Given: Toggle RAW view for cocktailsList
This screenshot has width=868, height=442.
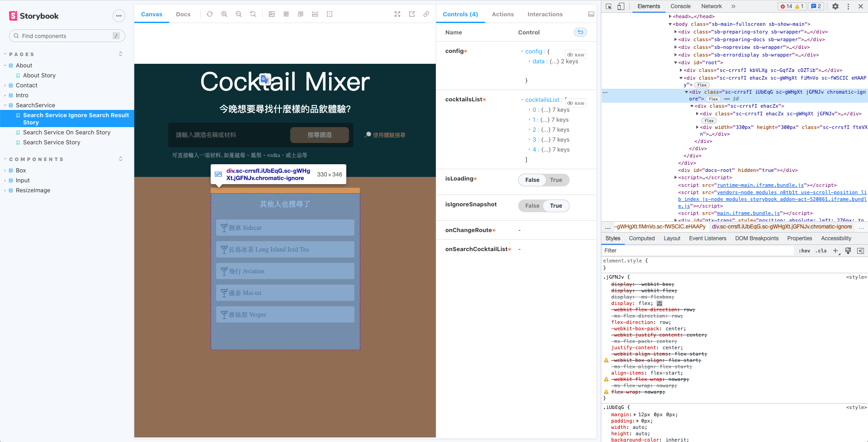Looking at the screenshot, I should click(x=576, y=103).
